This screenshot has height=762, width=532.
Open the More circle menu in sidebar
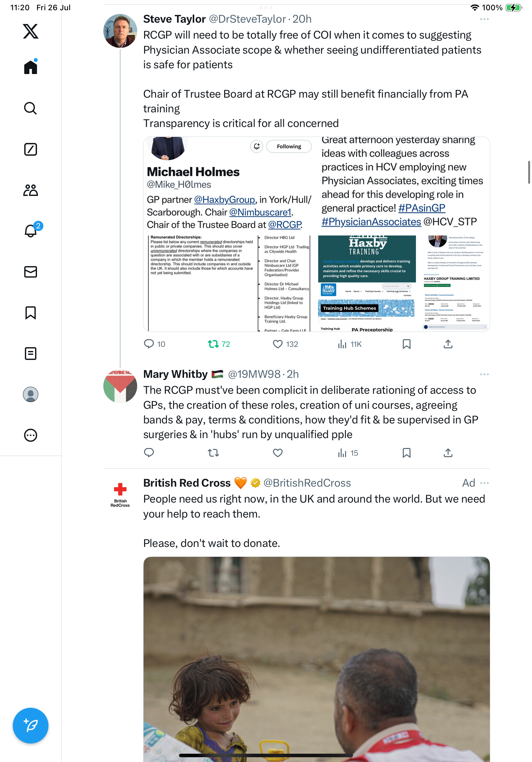pos(31,435)
